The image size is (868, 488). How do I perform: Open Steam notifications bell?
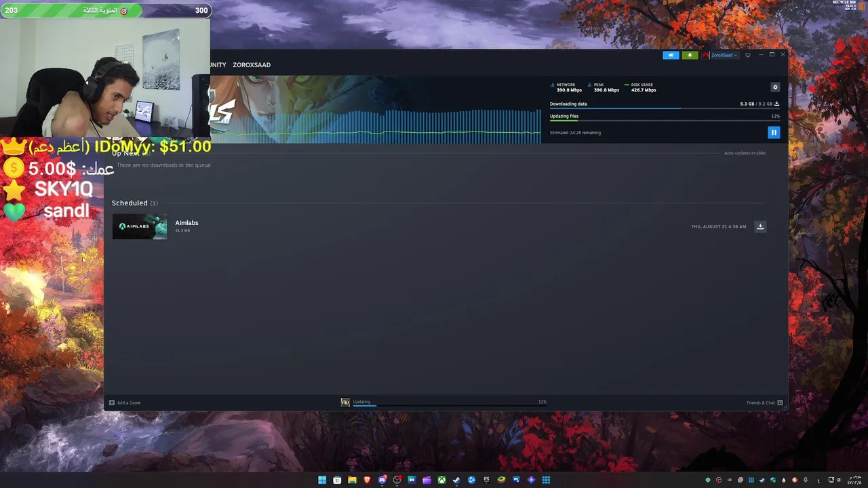690,55
